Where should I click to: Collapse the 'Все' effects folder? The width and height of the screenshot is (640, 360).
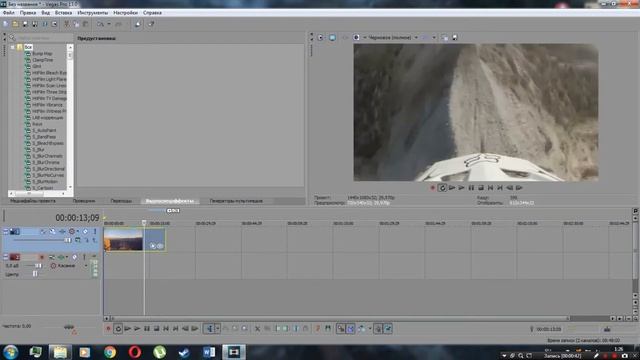click(x=13, y=47)
